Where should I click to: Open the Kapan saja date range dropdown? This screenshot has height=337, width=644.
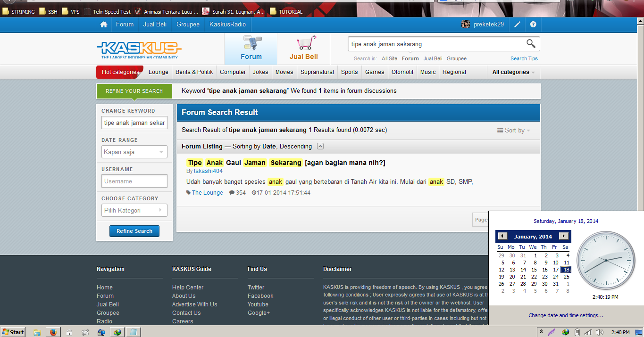point(134,152)
